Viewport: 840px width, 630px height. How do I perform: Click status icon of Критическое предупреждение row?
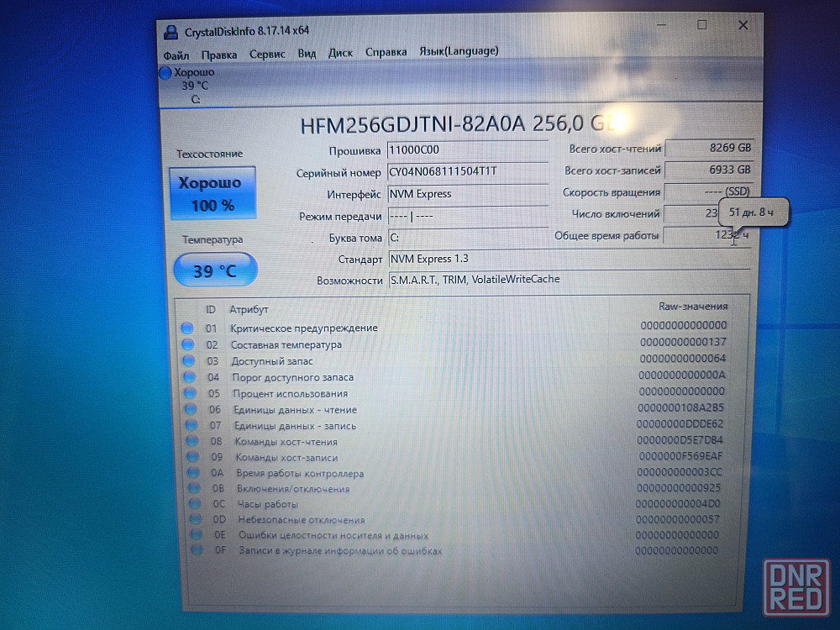click(x=187, y=328)
